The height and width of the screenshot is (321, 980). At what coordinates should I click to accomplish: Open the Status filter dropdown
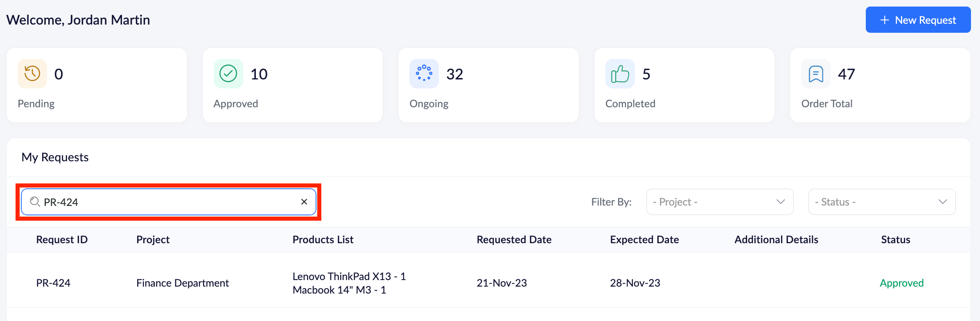(881, 202)
